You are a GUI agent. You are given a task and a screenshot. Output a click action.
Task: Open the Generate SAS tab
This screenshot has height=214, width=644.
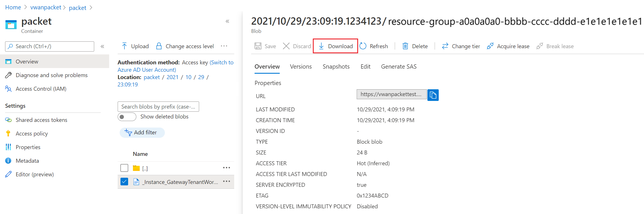pyautogui.click(x=399, y=67)
